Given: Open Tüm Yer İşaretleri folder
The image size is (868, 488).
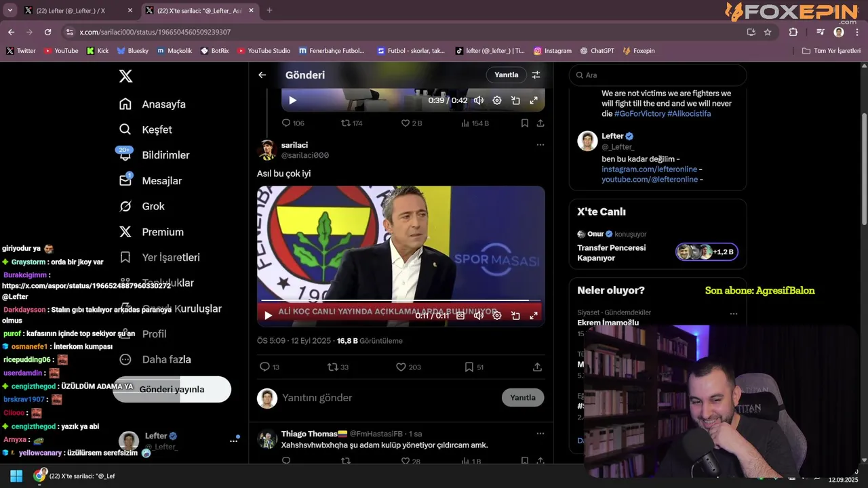Looking at the screenshot, I should [831, 51].
